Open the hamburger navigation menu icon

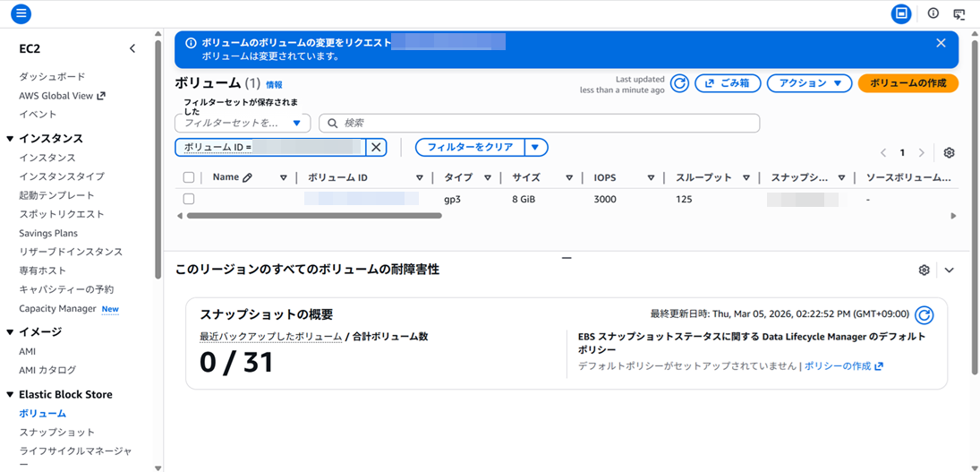point(21,13)
